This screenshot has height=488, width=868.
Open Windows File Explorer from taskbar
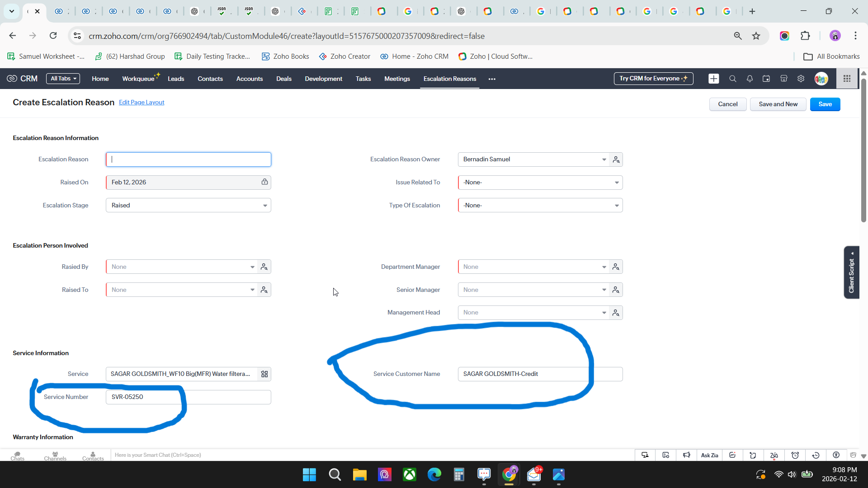point(359,475)
